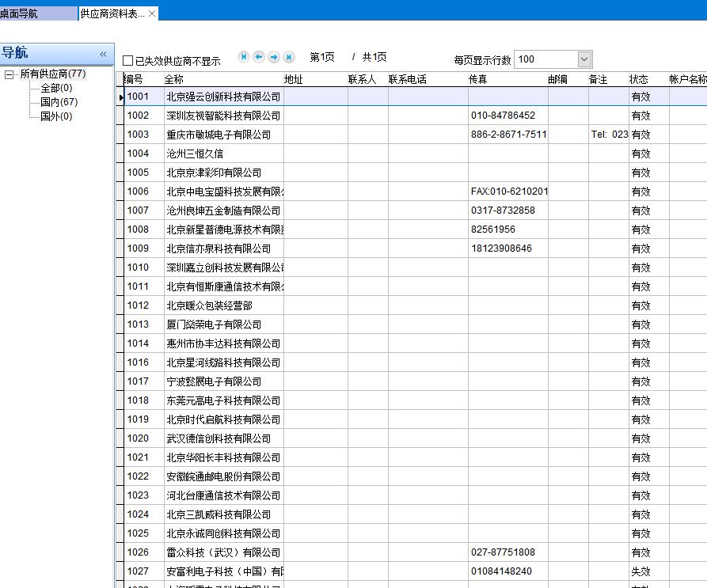Click the previous page arrow icon
This screenshot has height=588, width=707.
[259, 57]
